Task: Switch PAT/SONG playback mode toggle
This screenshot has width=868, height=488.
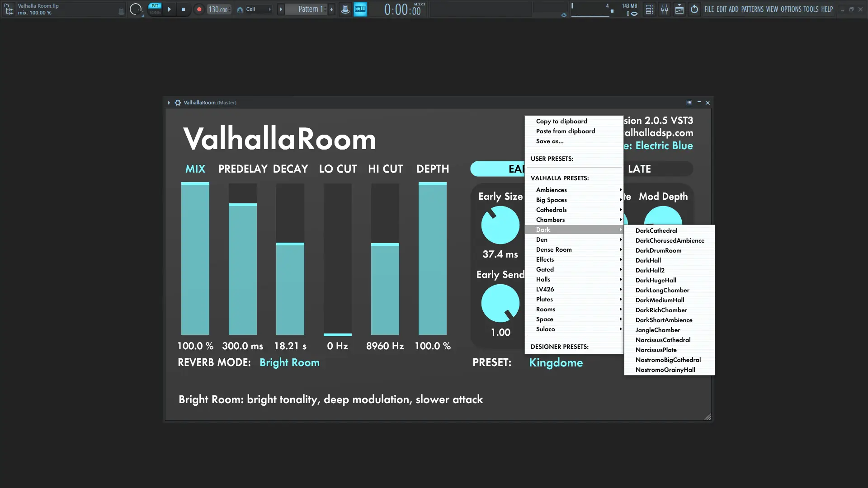Action: (155, 9)
